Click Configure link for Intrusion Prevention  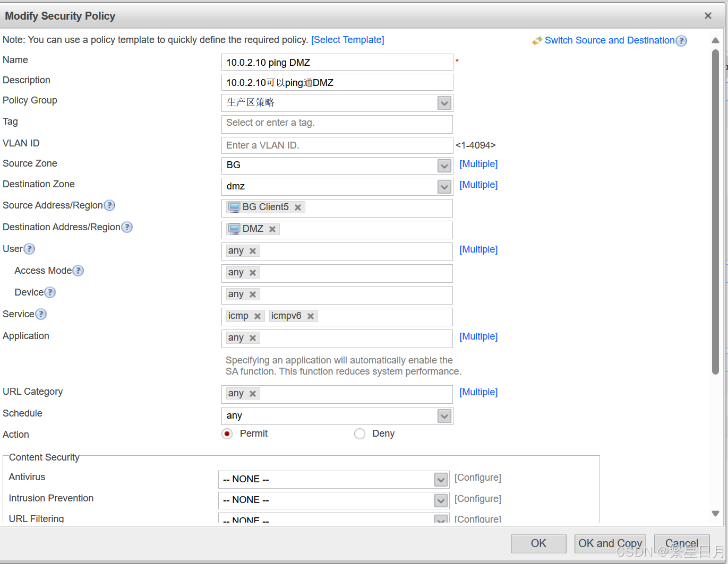[478, 499]
